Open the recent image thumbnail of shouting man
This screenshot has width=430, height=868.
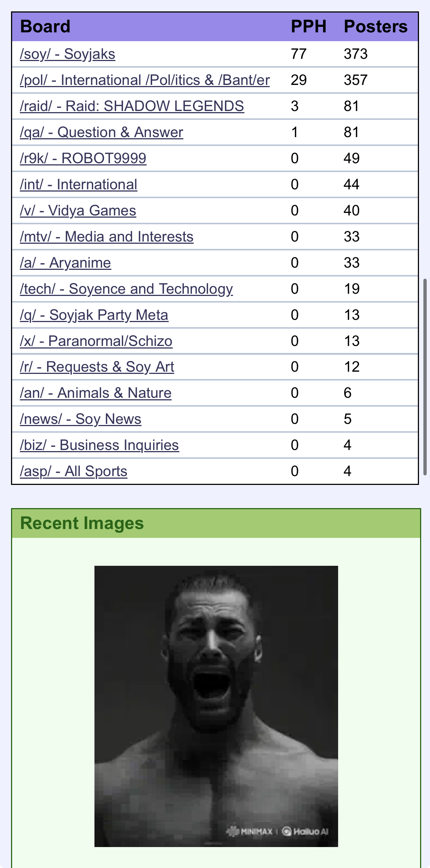pos(216,706)
